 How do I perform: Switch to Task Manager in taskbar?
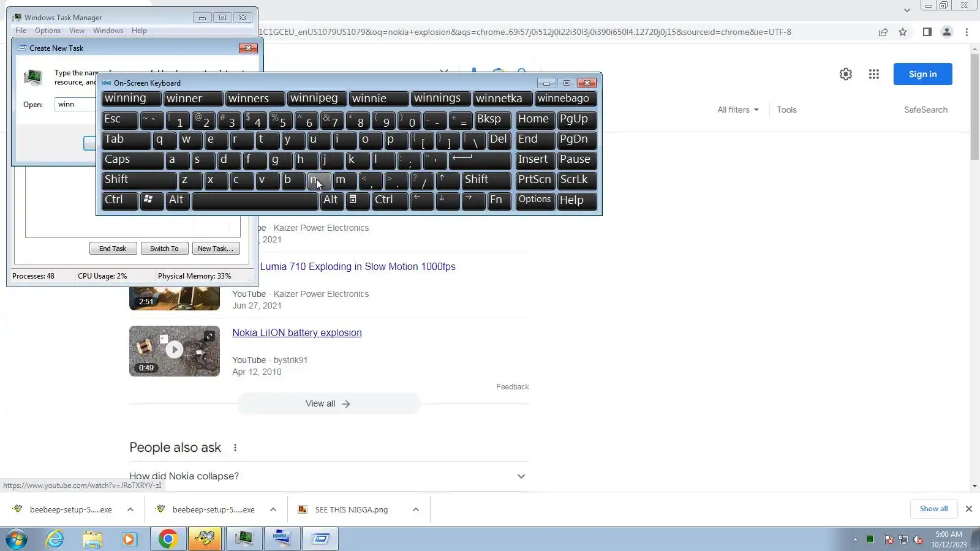pyautogui.click(x=244, y=539)
